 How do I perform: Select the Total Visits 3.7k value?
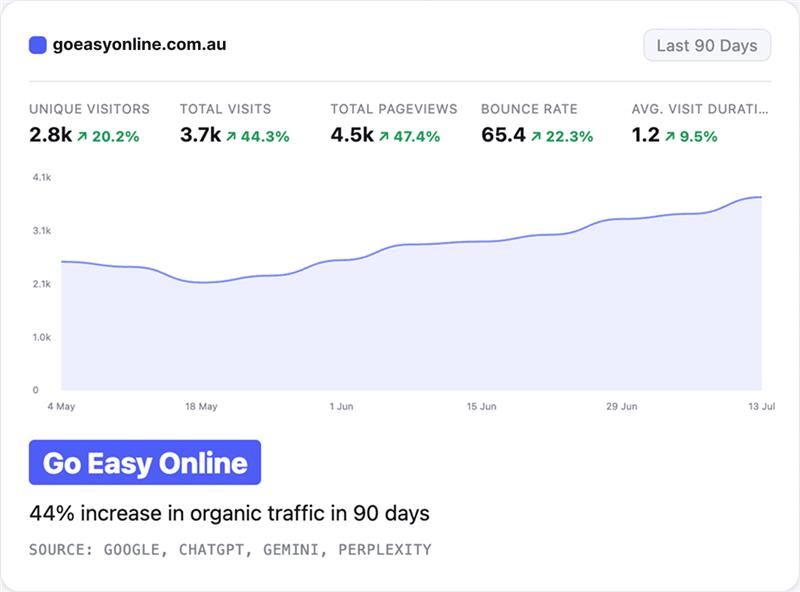pos(201,135)
